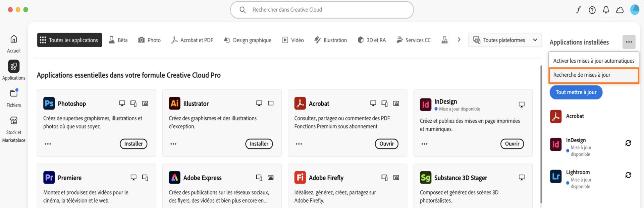Open the user profile avatar

(x=635, y=10)
